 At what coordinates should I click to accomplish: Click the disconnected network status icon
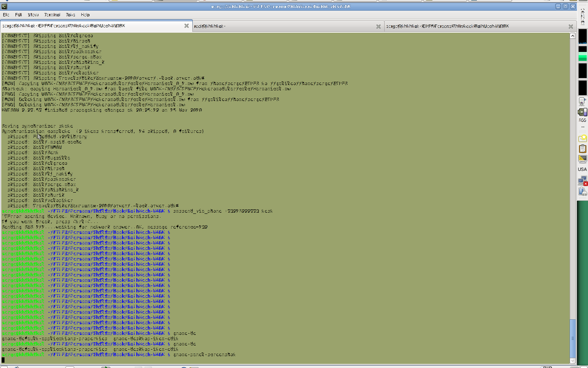582,180
